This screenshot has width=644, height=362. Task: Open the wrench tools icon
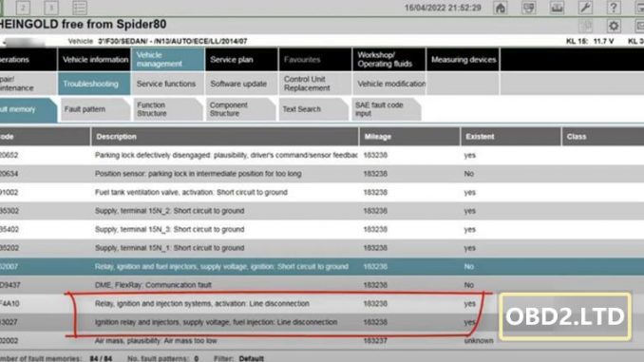585,8
